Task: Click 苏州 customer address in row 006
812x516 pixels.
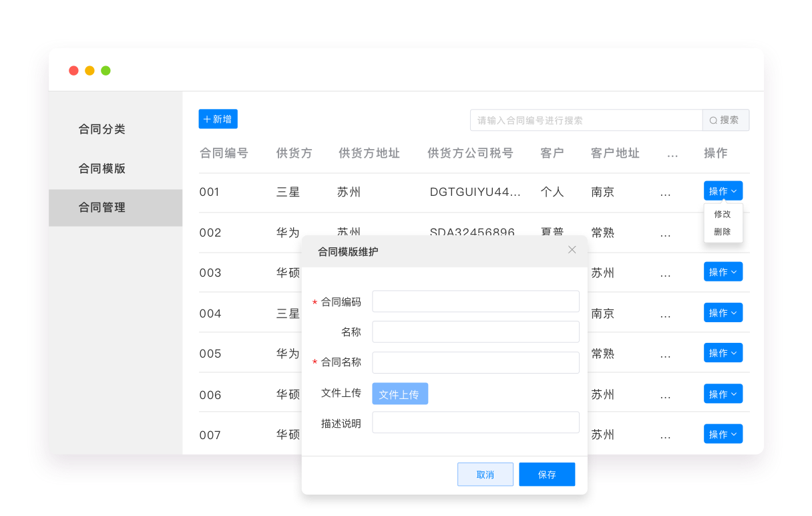Action: coord(602,395)
